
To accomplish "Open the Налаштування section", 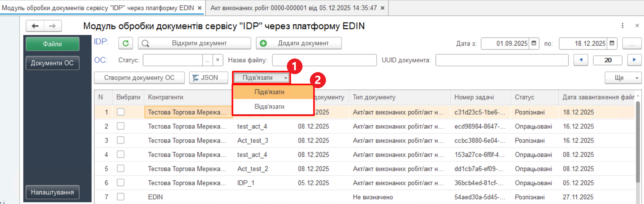I will click(52, 192).
